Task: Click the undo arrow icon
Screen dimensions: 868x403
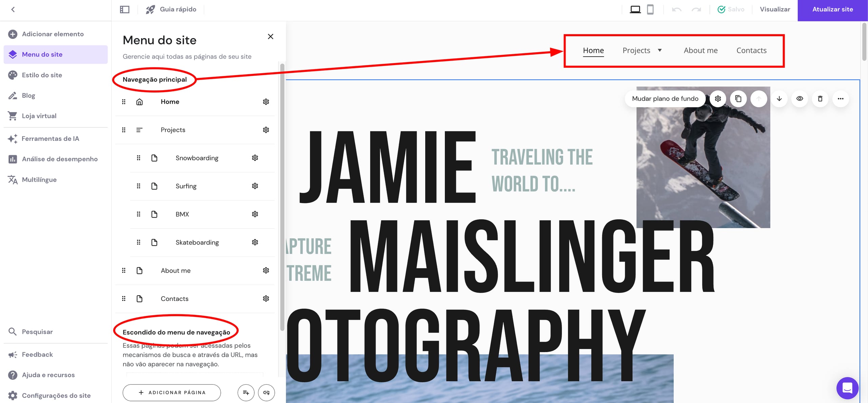Action: pyautogui.click(x=676, y=9)
